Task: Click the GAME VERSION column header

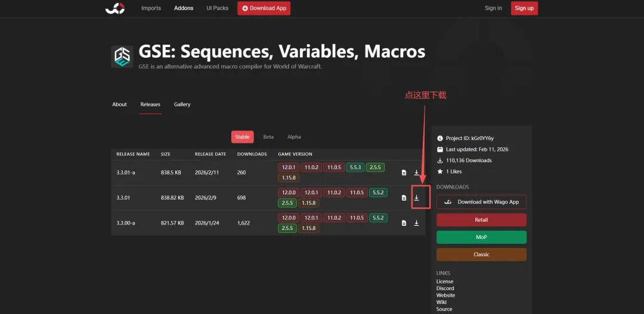Action: (295, 154)
